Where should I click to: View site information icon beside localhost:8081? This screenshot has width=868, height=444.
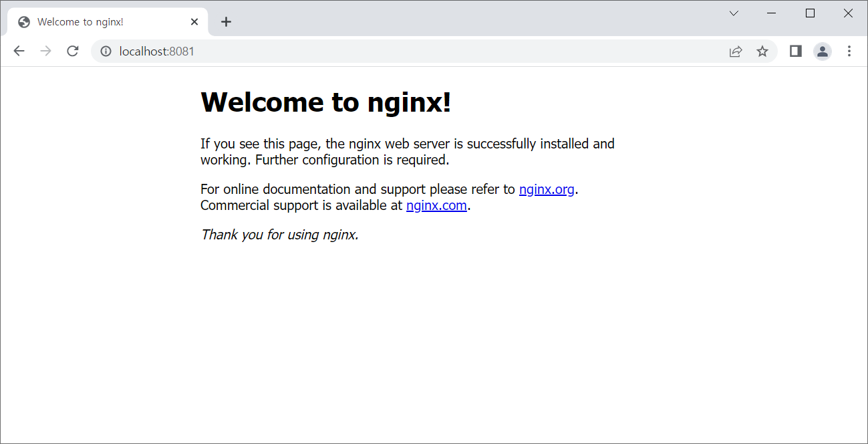tap(106, 51)
